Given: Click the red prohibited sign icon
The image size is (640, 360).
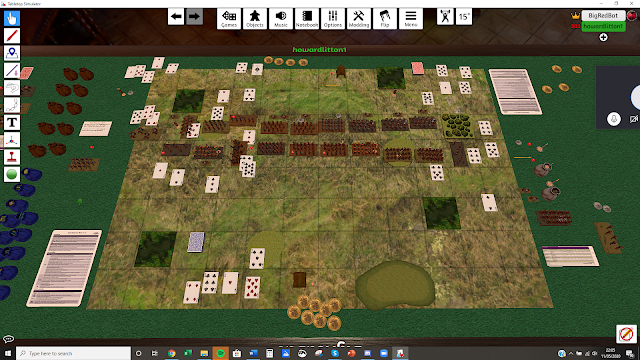Looking at the screenshot, I should (626, 334).
